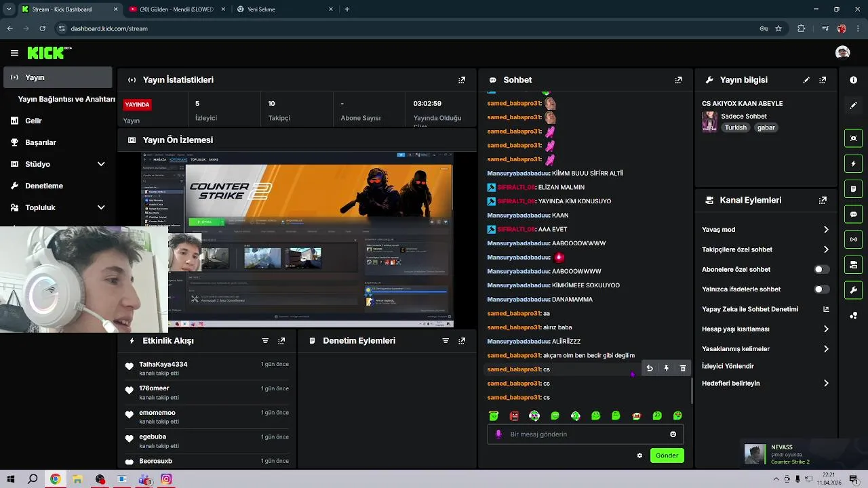
Task: Open Yapay Zeka ile Sohbet Denetimi link
Action: click(766, 309)
